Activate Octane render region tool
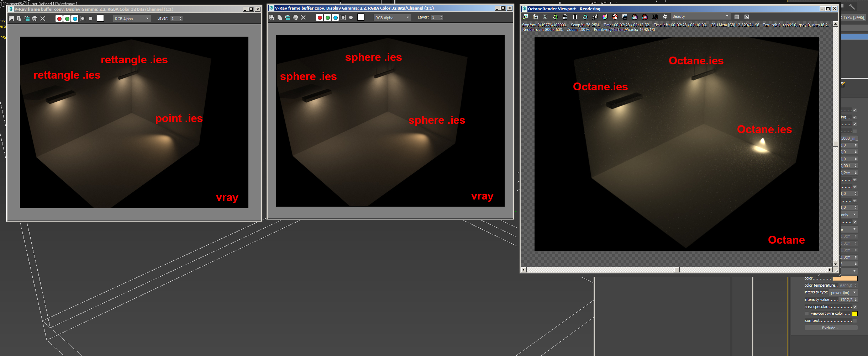Viewport: 868px width, 356px height. pos(635,17)
